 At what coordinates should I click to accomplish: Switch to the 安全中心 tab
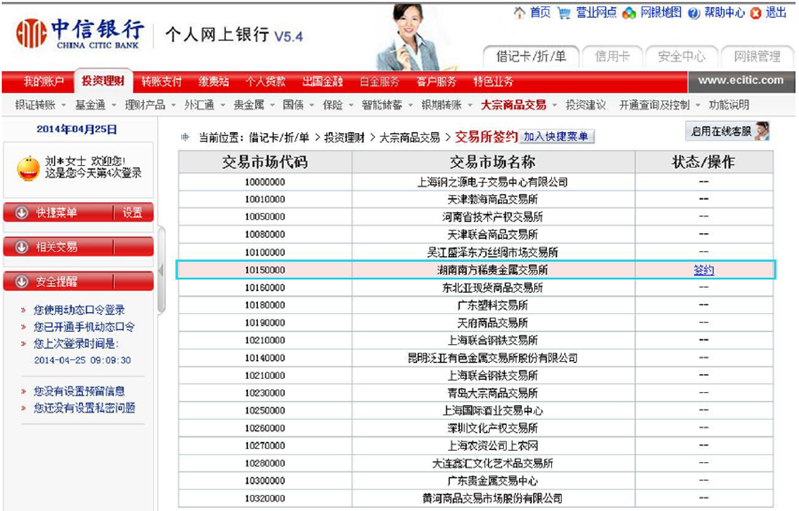682,57
